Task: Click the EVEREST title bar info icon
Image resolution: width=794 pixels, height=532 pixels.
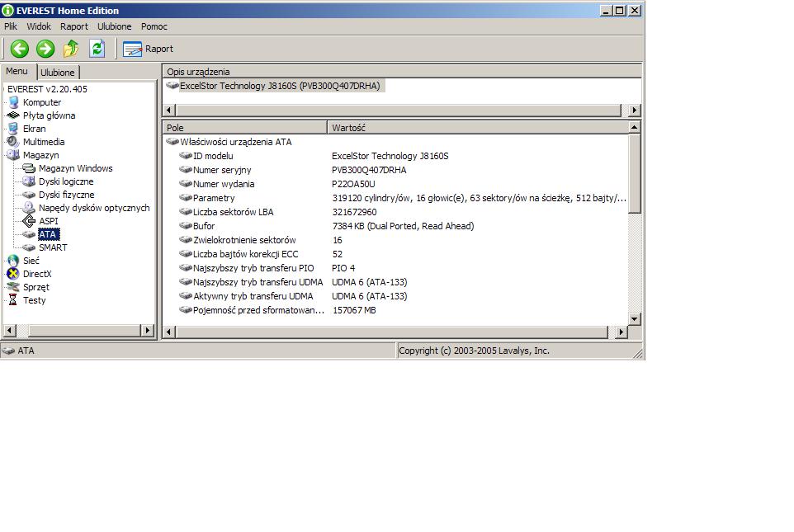Action: (7, 10)
